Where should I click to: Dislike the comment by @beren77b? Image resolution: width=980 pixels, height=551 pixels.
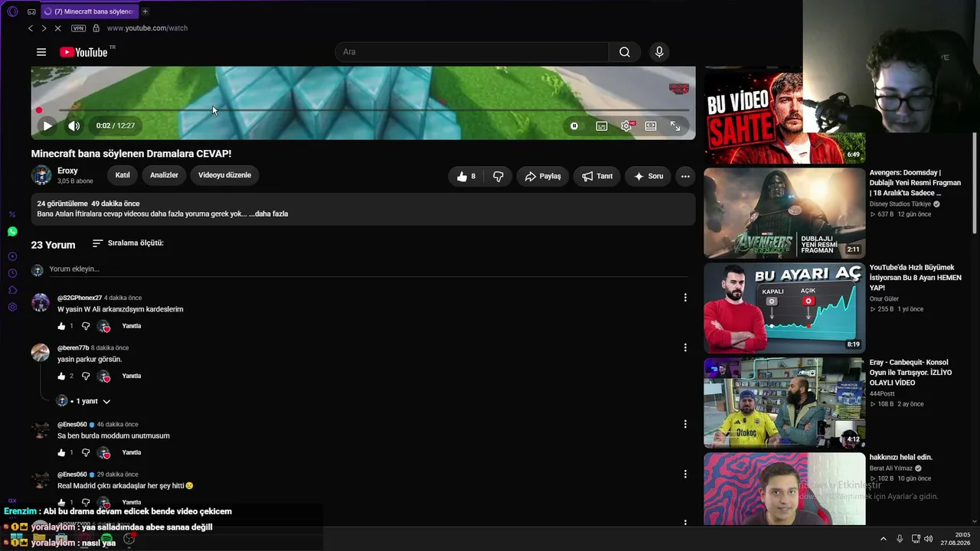pos(86,376)
